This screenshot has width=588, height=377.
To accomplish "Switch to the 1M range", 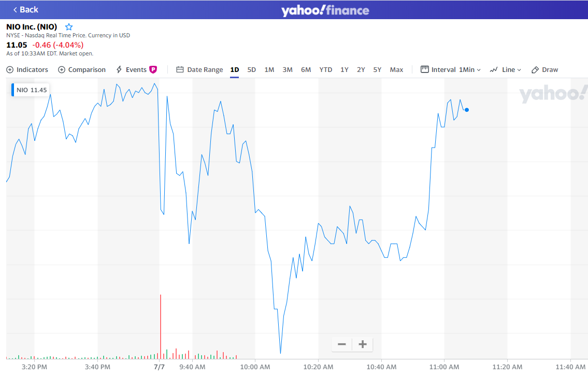I will [269, 70].
